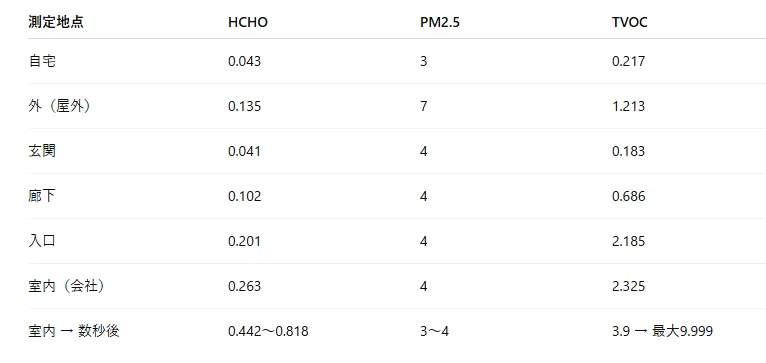Select the 室内 → 数秒後 row label

coord(74,331)
